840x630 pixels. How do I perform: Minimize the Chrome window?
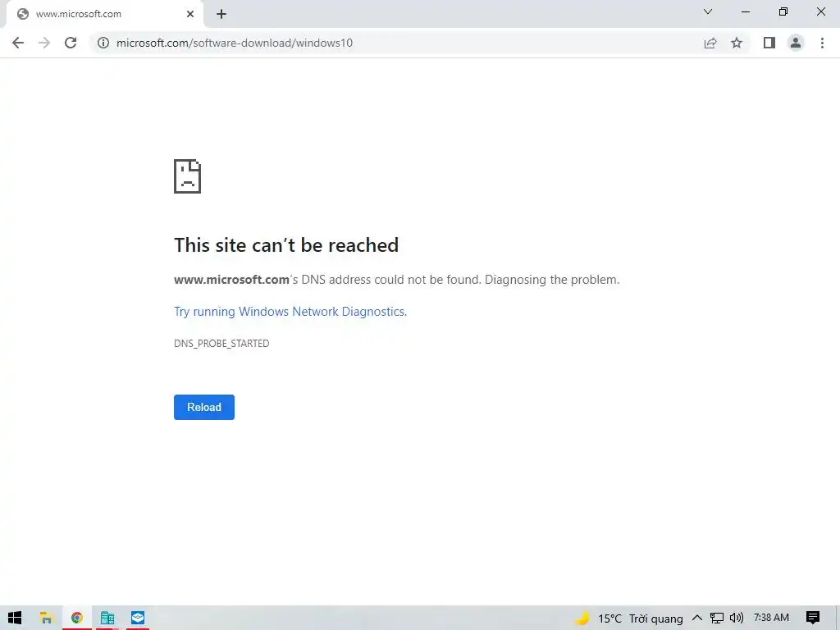pos(746,11)
